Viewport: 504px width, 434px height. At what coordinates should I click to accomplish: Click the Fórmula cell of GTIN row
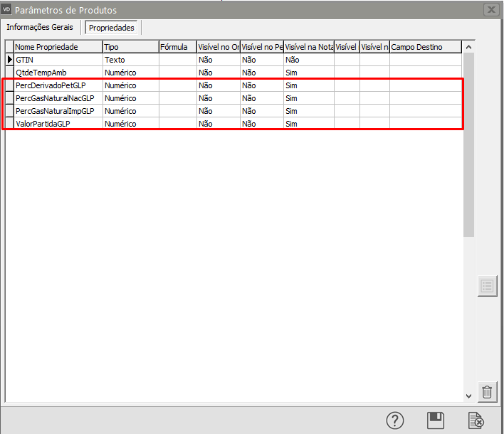(177, 60)
